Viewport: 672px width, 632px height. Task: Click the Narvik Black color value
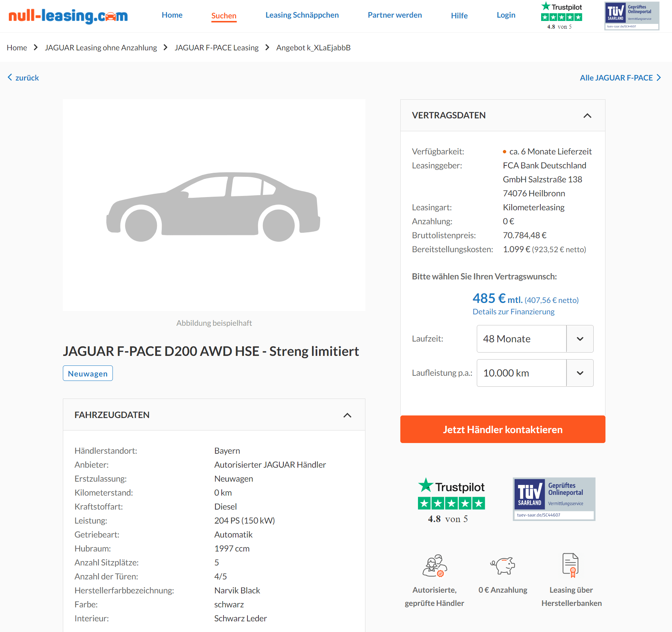pos(237,590)
